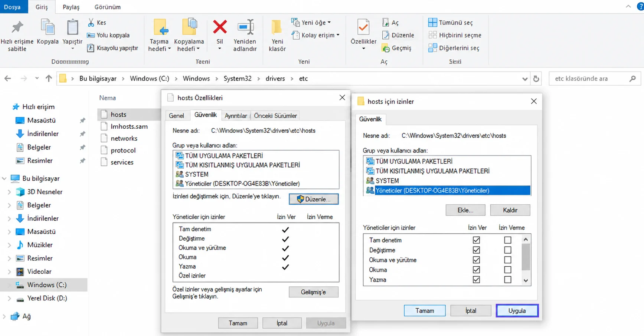Go back with the left arrow
Screen dimensions: 644x336
pyautogui.click(x=8, y=79)
